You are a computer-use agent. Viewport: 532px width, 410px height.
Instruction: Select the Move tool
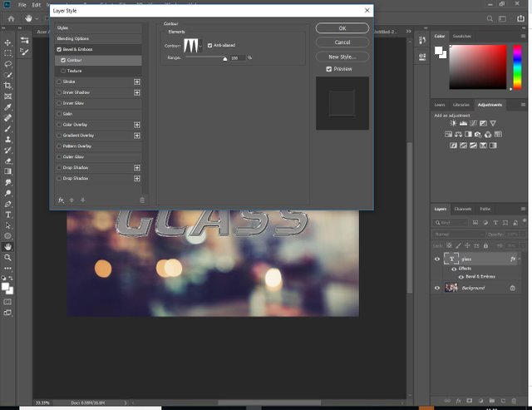click(x=7, y=42)
